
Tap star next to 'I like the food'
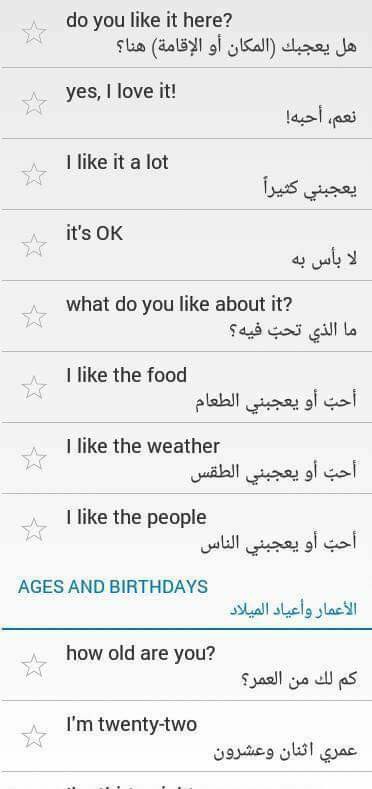coord(34,387)
